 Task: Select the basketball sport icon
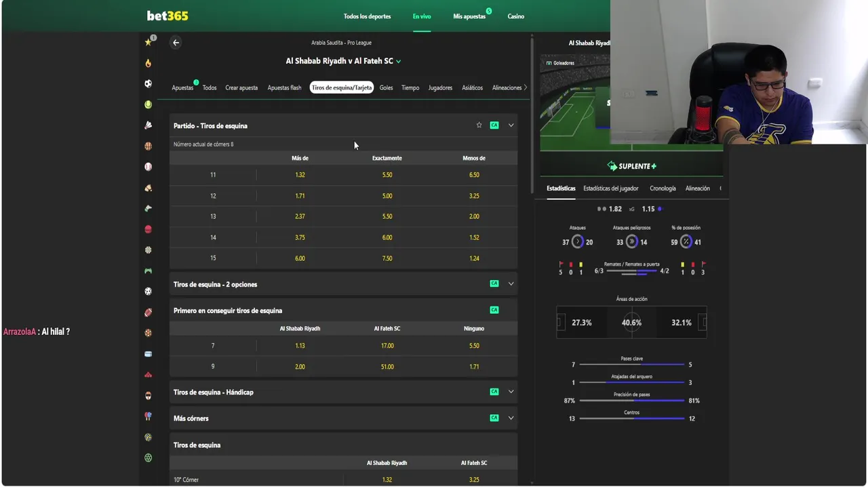(x=148, y=146)
